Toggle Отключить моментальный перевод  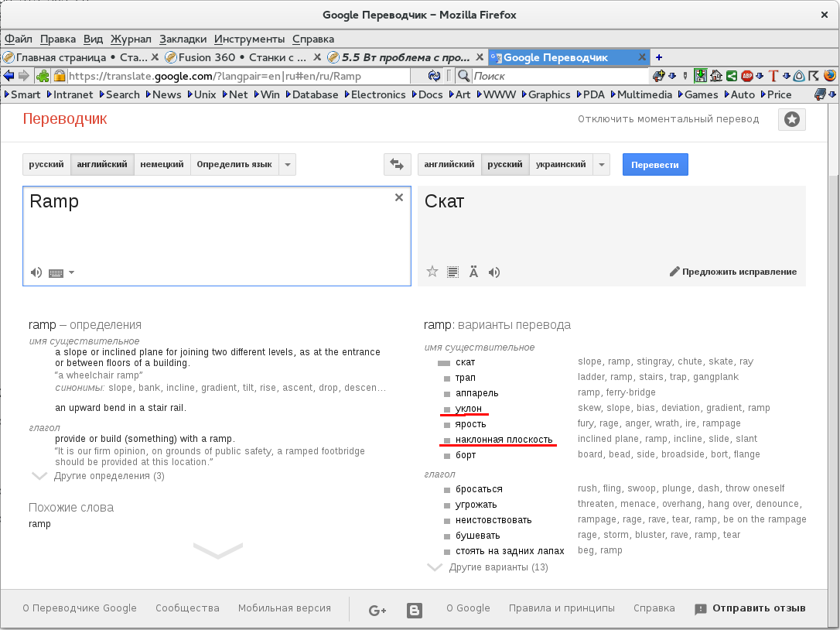coord(668,119)
